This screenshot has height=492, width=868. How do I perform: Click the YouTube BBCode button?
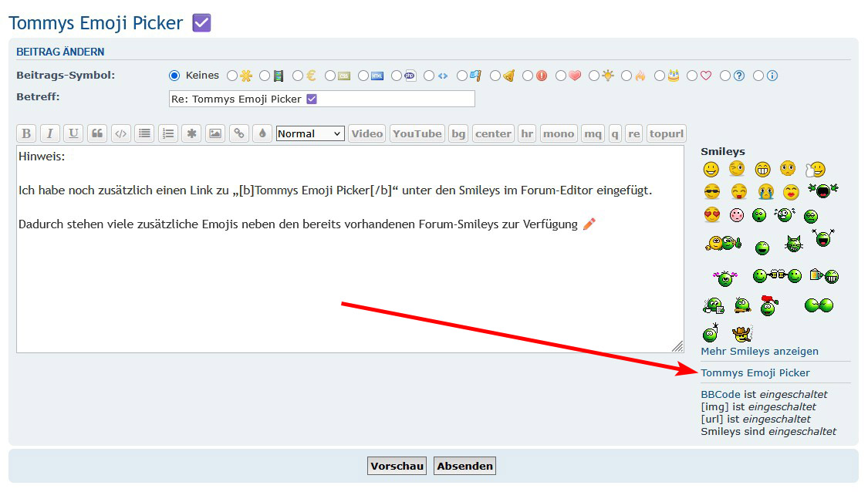coord(417,133)
